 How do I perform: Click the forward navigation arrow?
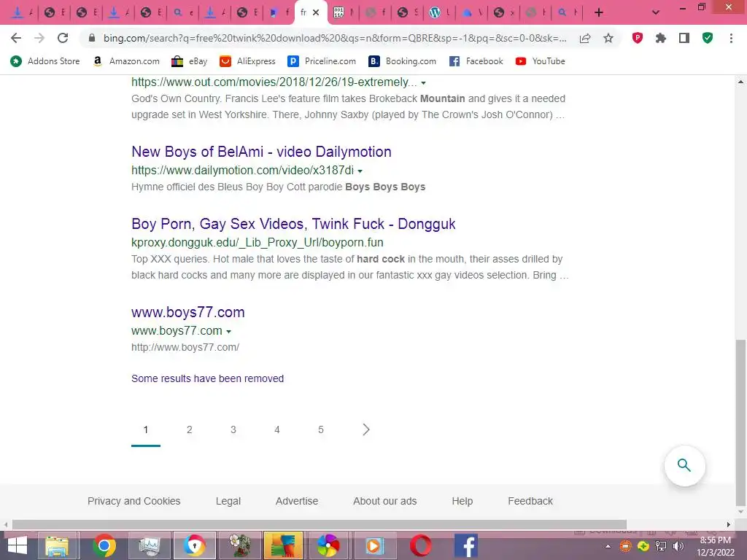(39, 38)
